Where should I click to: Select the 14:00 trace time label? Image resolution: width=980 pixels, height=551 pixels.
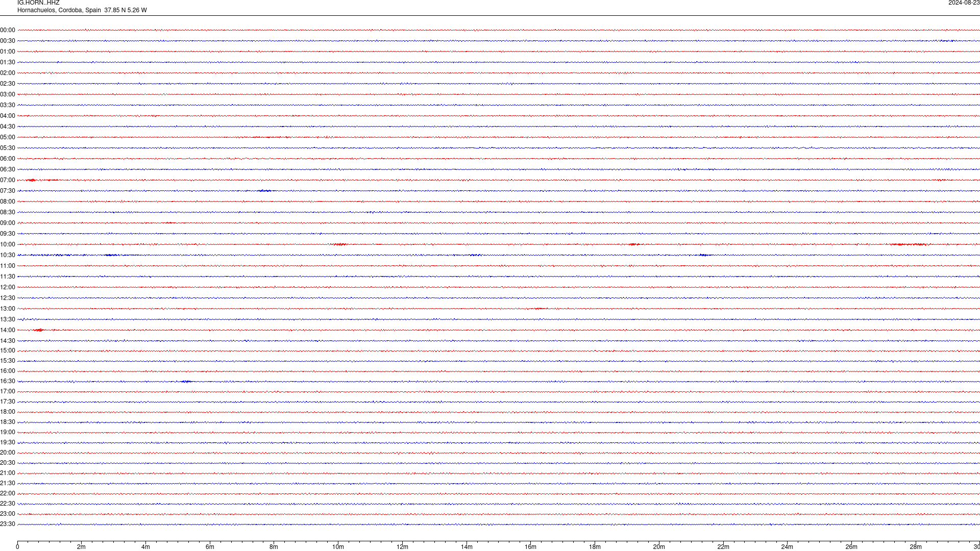[x=8, y=330]
